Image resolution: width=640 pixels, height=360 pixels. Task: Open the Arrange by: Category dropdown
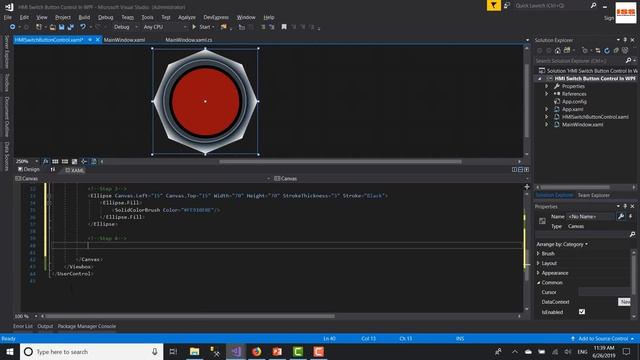(562, 244)
